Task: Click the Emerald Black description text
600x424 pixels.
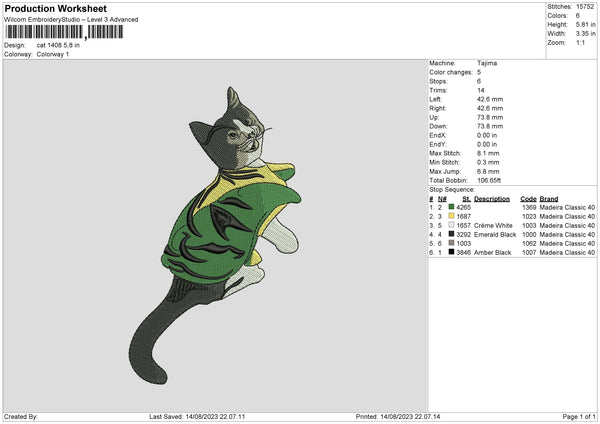Action: click(x=495, y=235)
